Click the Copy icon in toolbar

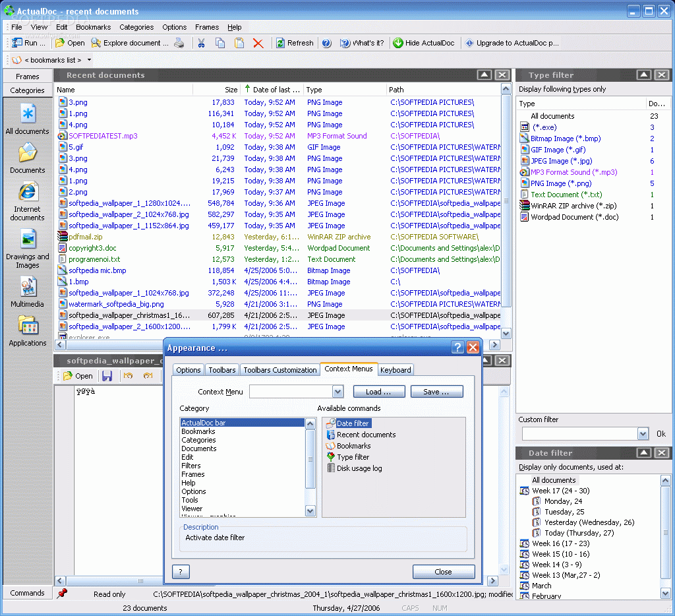[220, 43]
